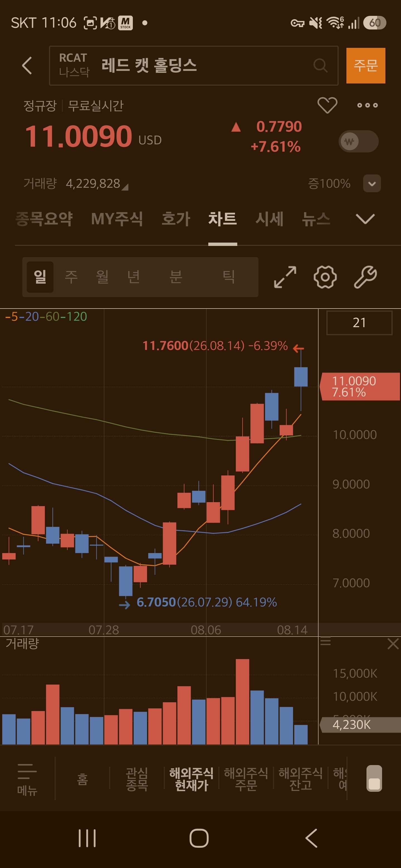
Task: Select the 차트 tab
Action: pyautogui.click(x=222, y=219)
